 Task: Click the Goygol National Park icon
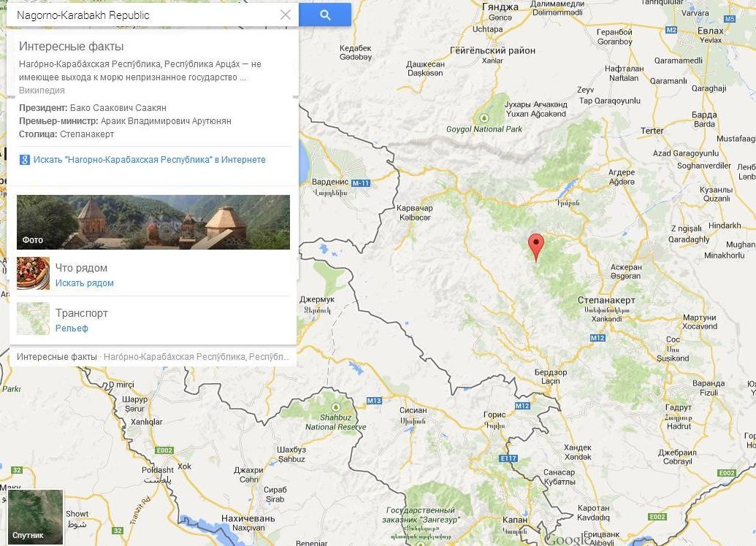click(x=484, y=118)
